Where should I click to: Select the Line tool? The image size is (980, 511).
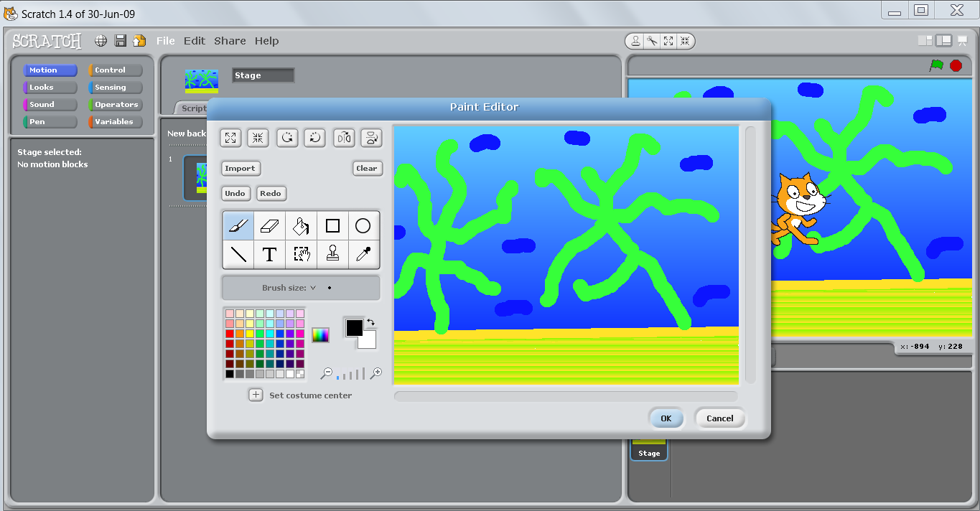tap(238, 254)
